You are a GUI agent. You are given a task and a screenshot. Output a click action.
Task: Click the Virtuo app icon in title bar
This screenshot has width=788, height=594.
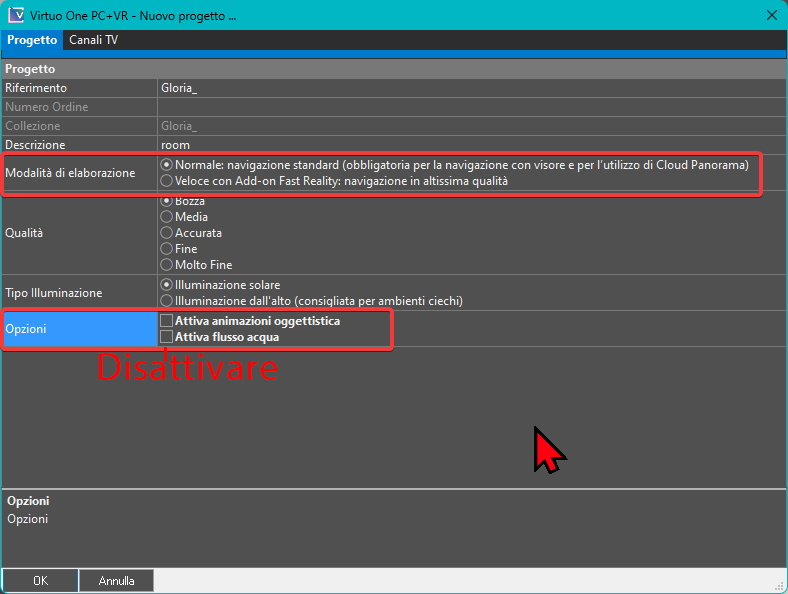click(16, 15)
